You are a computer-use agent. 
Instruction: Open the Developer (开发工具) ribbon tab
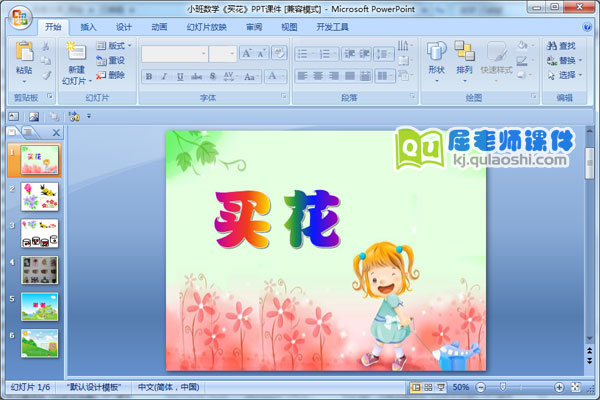coord(333,27)
